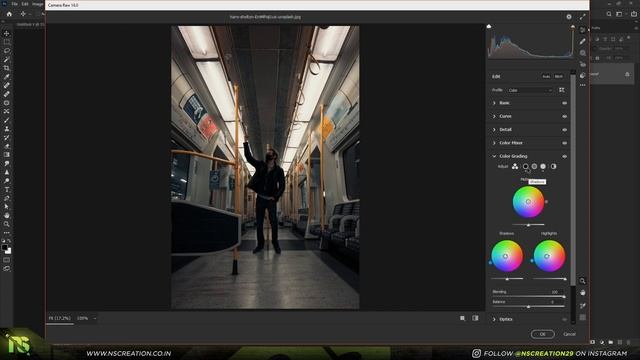Select the Zoom tool in Photoshop toolbar

7,224
